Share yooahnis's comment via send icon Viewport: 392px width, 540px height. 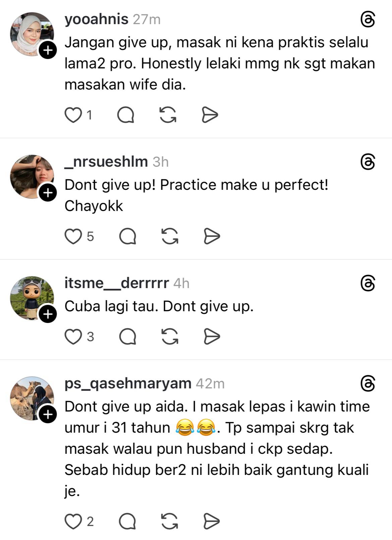[210, 115]
